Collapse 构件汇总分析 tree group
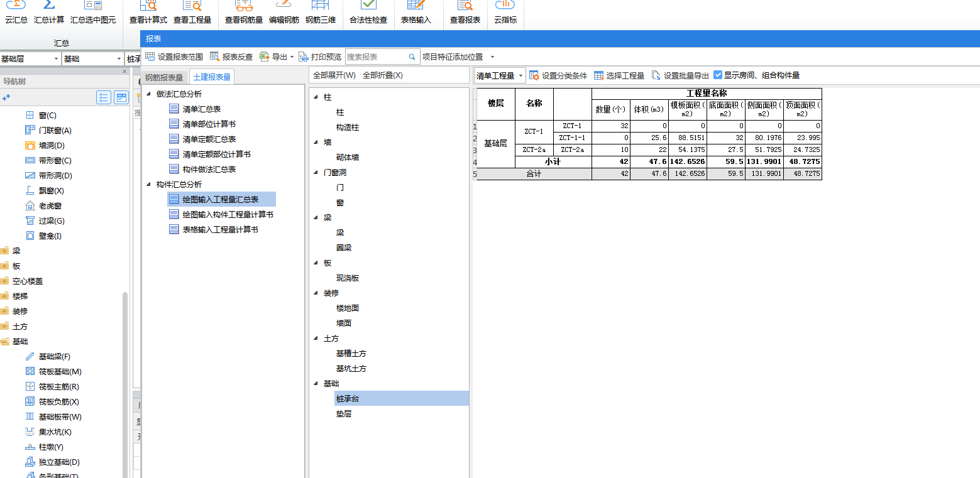Image resolution: width=980 pixels, height=478 pixels. (x=149, y=185)
